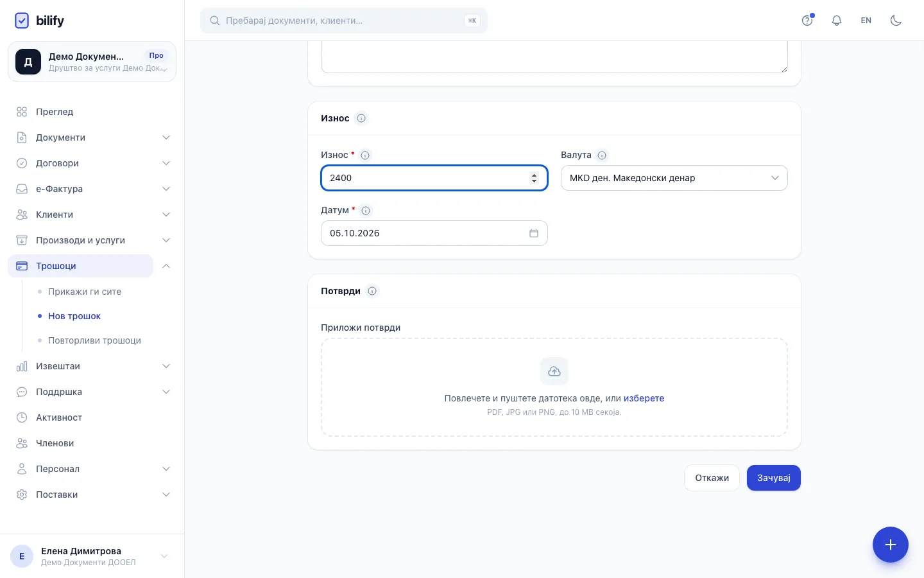Viewport: 924px width, 578px height.
Task: Open user menu for Елена Димитрова
Action: click(x=92, y=556)
